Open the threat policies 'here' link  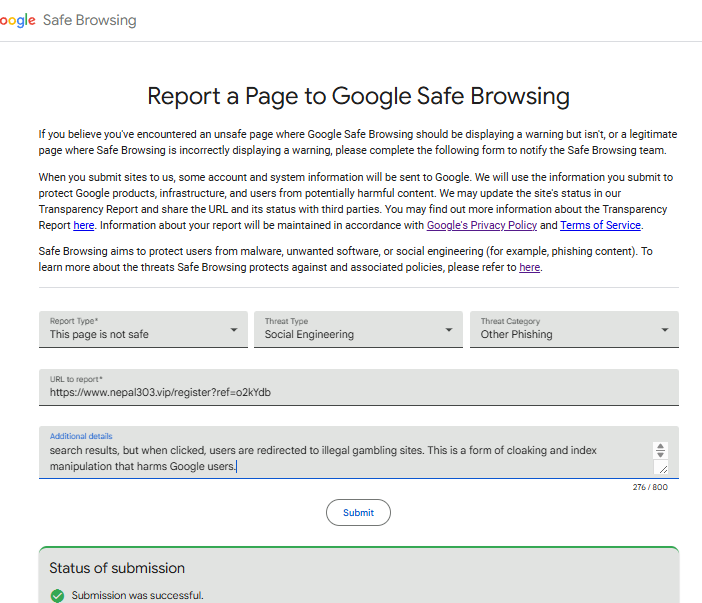[x=530, y=267]
